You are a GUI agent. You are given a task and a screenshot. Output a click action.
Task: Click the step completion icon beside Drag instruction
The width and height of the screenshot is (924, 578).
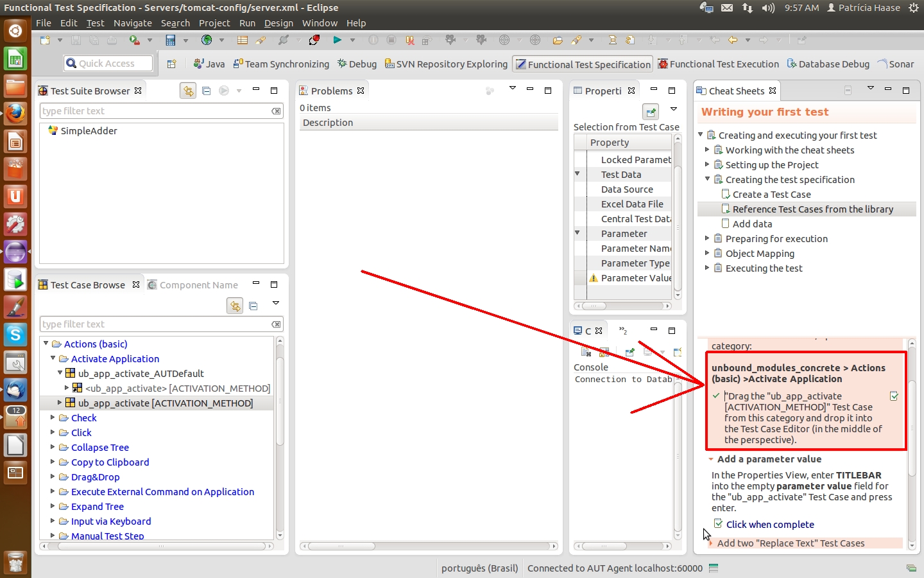[x=894, y=396]
